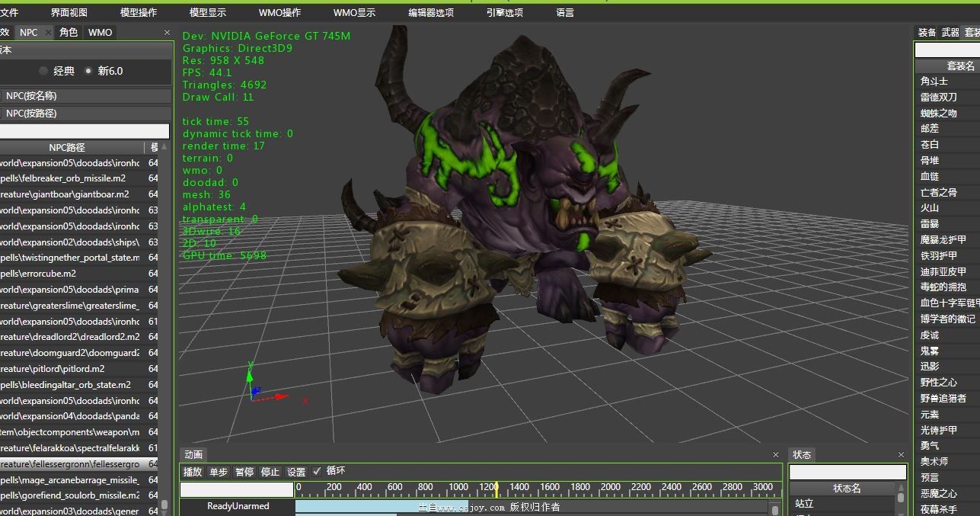Click the NPC list scrollbar thumb
This screenshot has width=980, height=516.
[x=164, y=505]
